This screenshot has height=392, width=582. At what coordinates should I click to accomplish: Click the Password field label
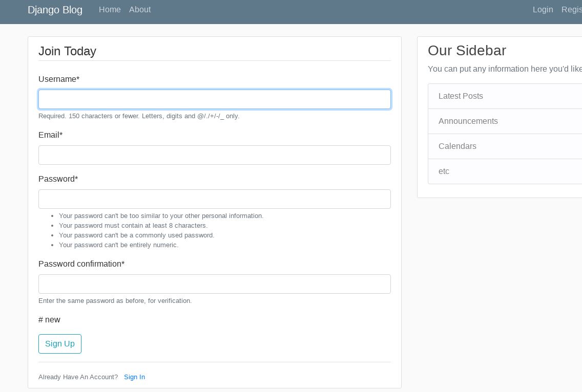point(58,179)
